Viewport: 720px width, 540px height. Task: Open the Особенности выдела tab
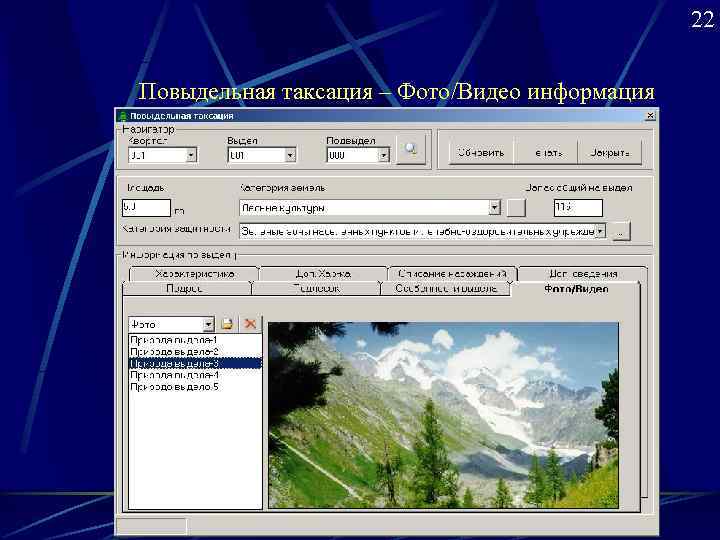pos(446,288)
